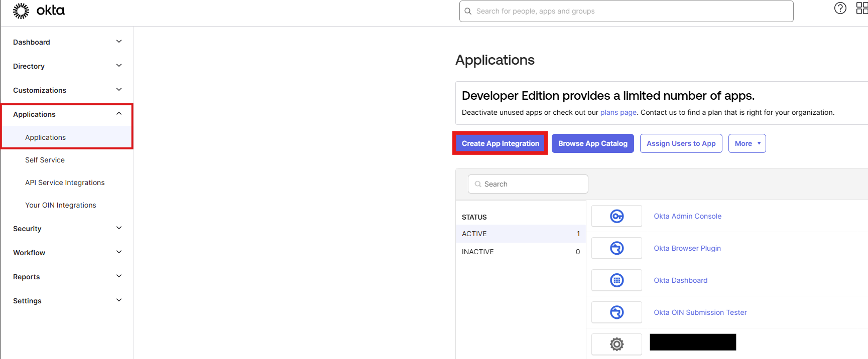Click the Okta Browser Plugin app icon
868x359 pixels.
click(x=616, y=248)
